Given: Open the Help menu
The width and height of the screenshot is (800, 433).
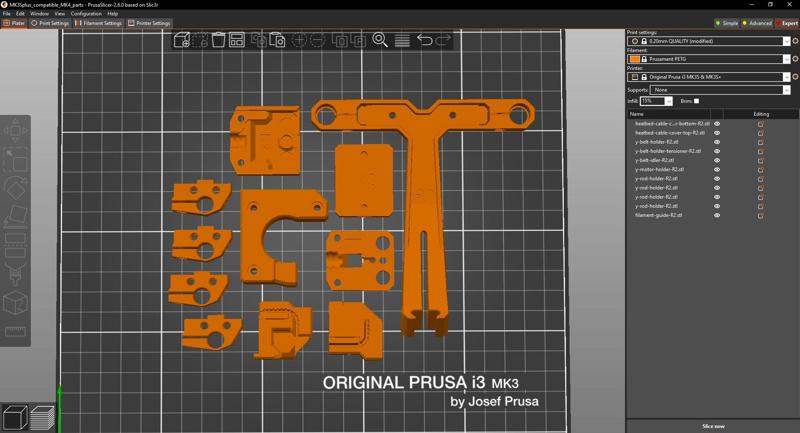Looking at the screenshot, I should click(113, 14).
